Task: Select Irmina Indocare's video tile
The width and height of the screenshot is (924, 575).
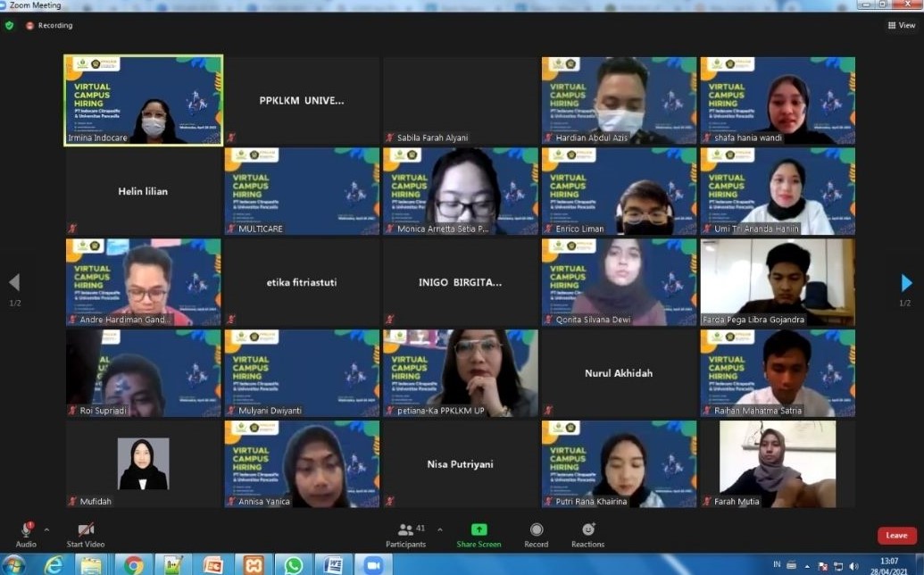Action: (x=144, y=100)
